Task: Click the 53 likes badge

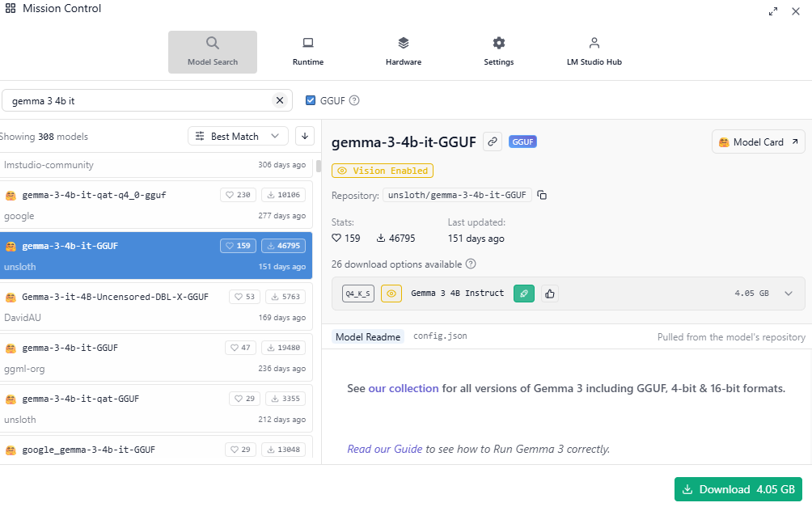Action: pos(245,297)
